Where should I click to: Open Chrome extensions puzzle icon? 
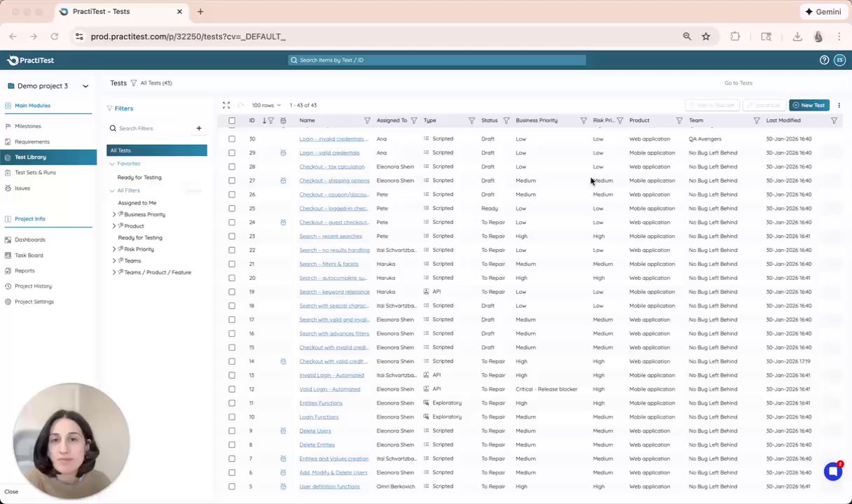[735, 36]
